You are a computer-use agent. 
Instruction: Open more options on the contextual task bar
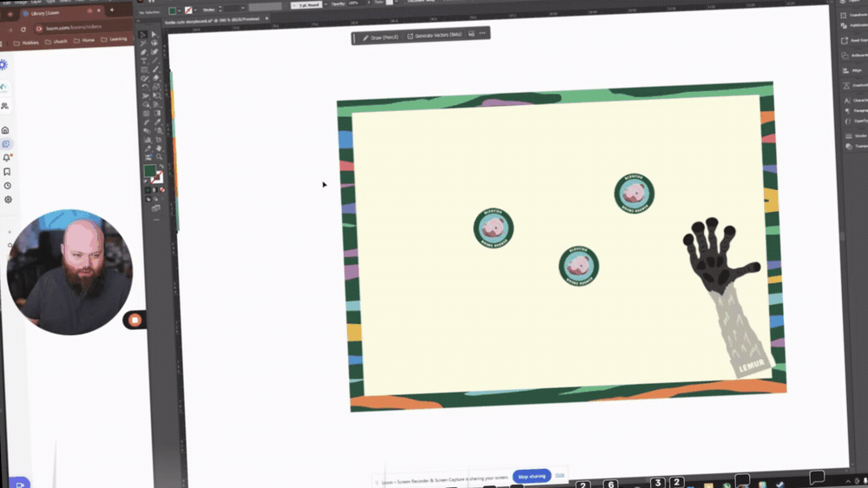(483, 33)
